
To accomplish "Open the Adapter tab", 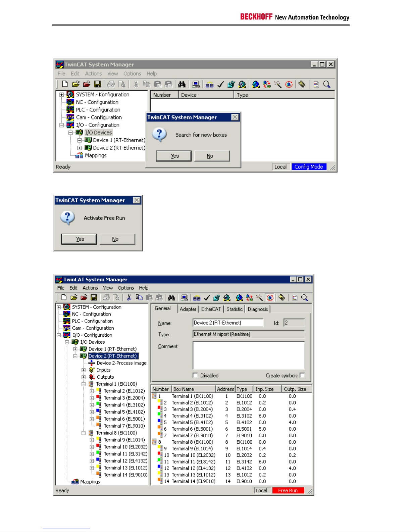I will tap(188, 309).
